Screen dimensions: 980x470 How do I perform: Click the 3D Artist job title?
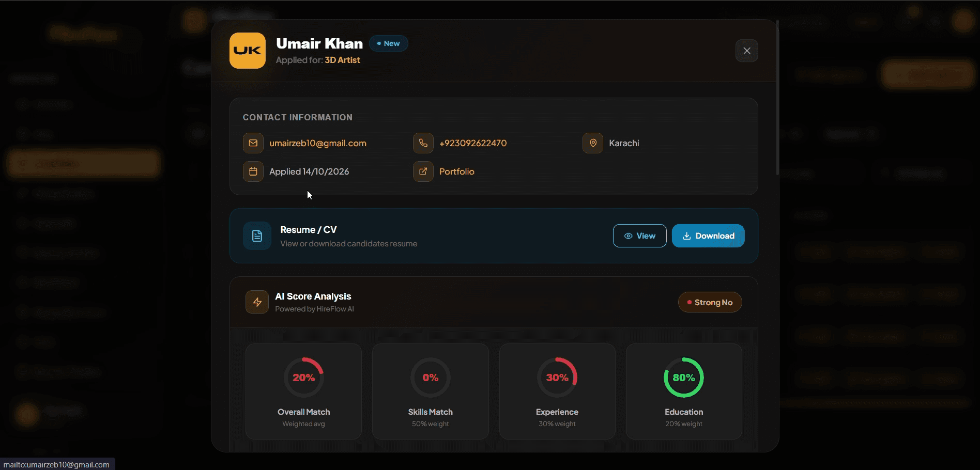(342, 60)
